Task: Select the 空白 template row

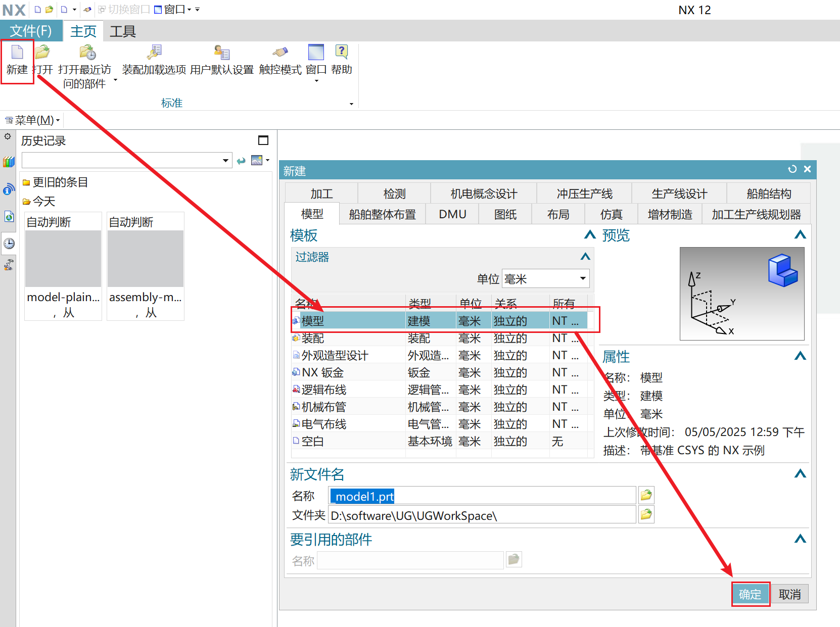Action: pos(440,441)
